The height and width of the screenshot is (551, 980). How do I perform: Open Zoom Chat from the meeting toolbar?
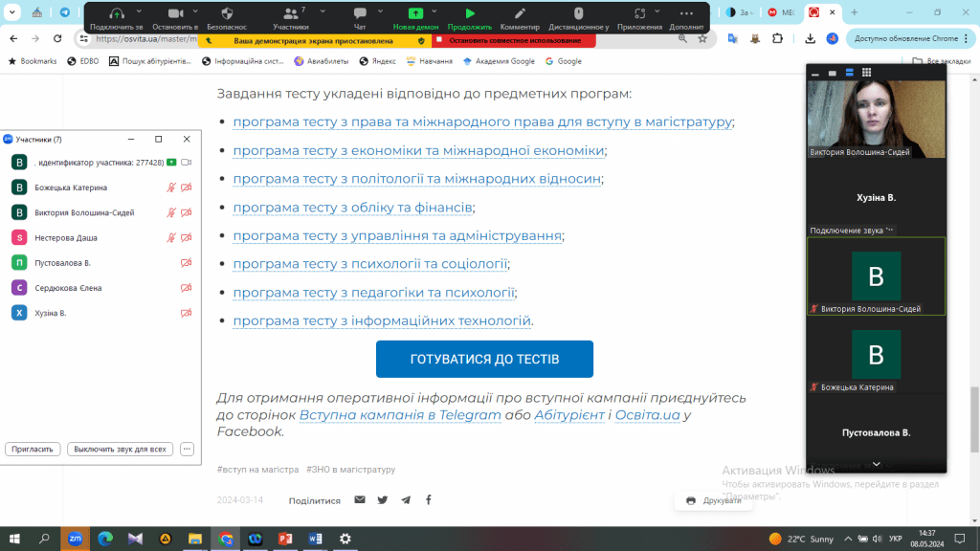click(x=360, y=17)
